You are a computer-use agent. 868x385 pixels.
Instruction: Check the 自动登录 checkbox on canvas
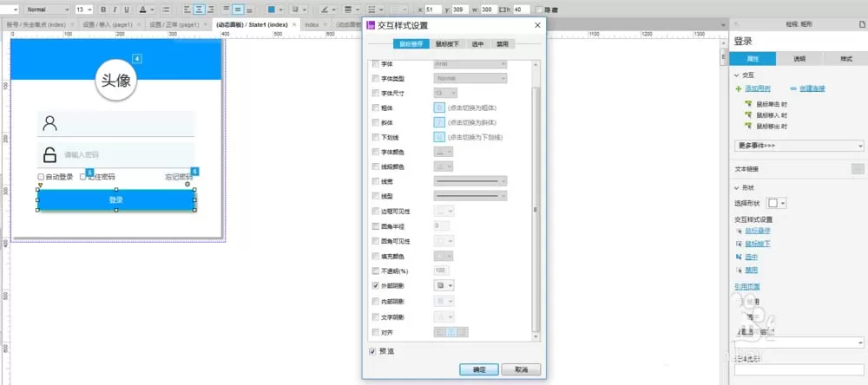point(41,177)
